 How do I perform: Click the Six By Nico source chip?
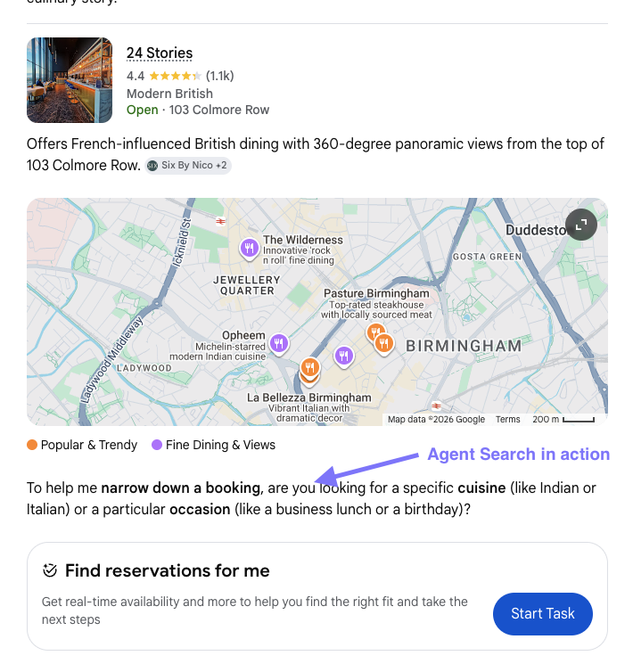coord(187,166)
